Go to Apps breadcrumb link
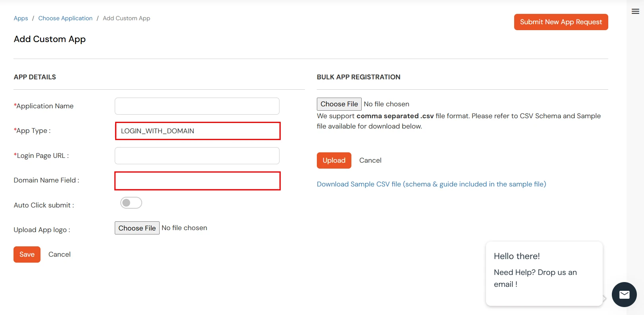644x315 pixels. [21, 18]
